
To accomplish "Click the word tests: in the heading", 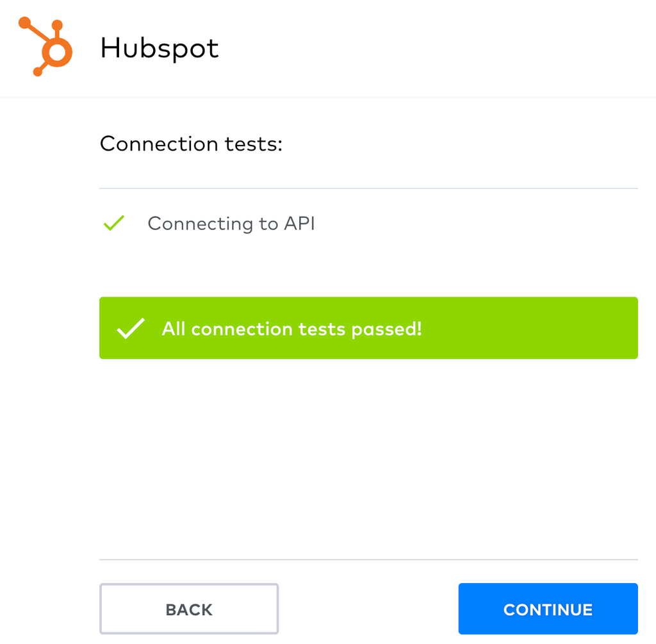I will (254, 144).
